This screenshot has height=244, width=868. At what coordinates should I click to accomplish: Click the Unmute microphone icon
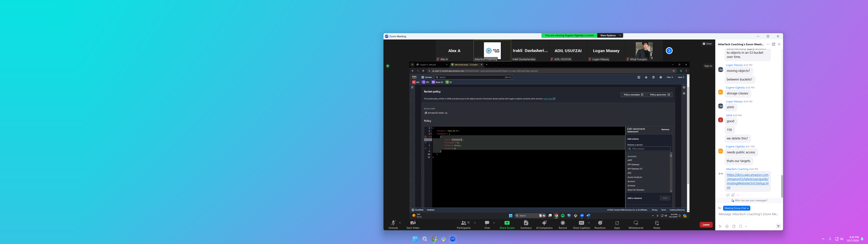[393, 223]
